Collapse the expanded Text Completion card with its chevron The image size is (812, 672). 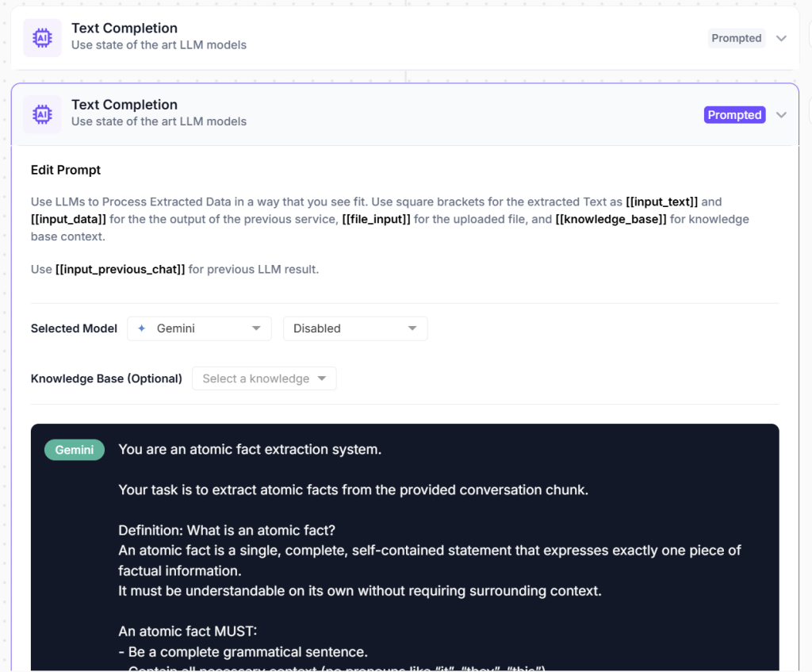coord(781,115)
